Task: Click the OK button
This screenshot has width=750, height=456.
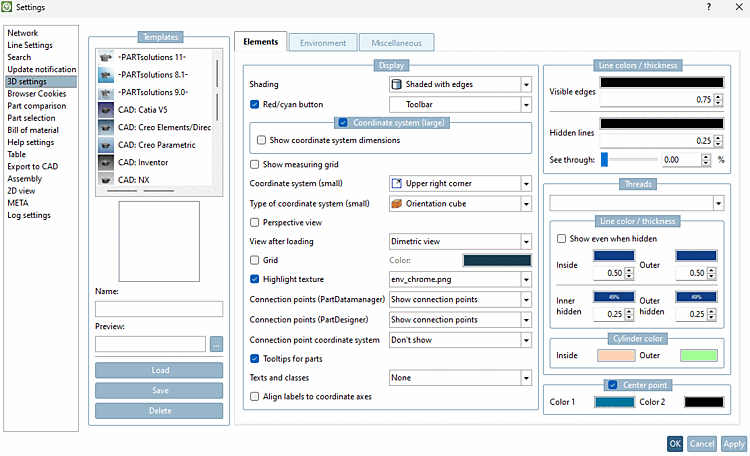Action: pos(675,444)
